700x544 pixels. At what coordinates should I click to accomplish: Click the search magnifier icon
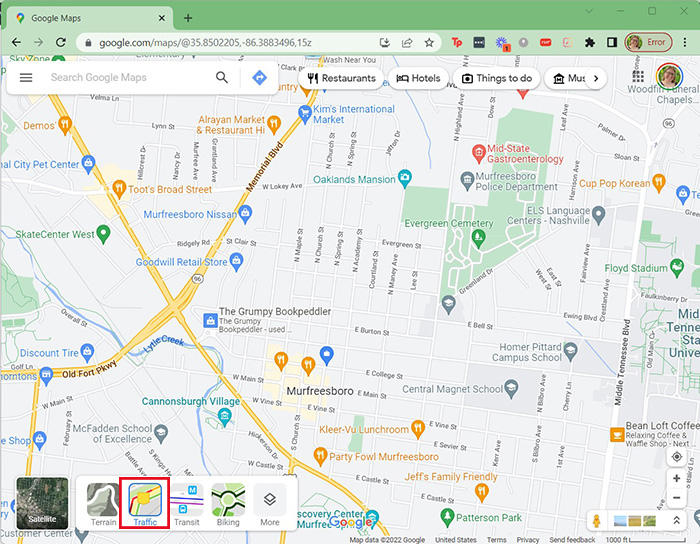[x=221, y=78]
